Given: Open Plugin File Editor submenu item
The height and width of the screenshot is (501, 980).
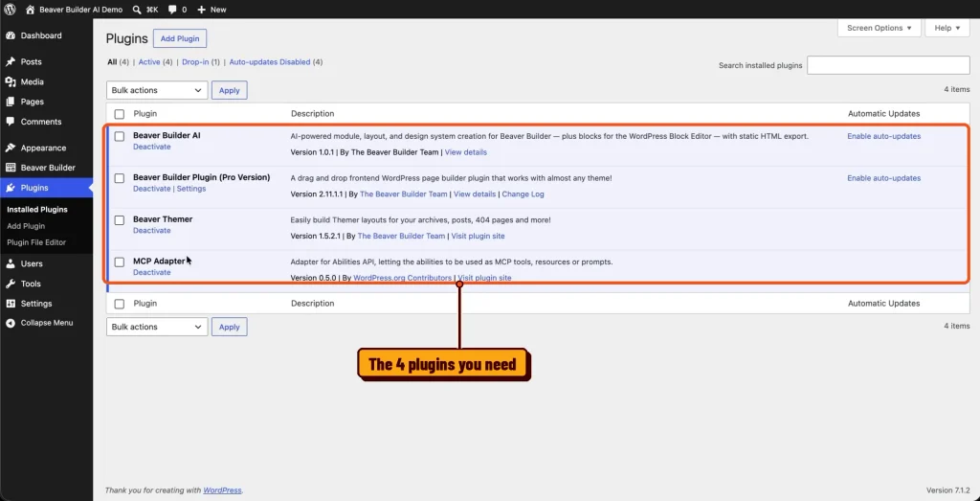Looking at the screenshot, I should [x=36, y=242].
